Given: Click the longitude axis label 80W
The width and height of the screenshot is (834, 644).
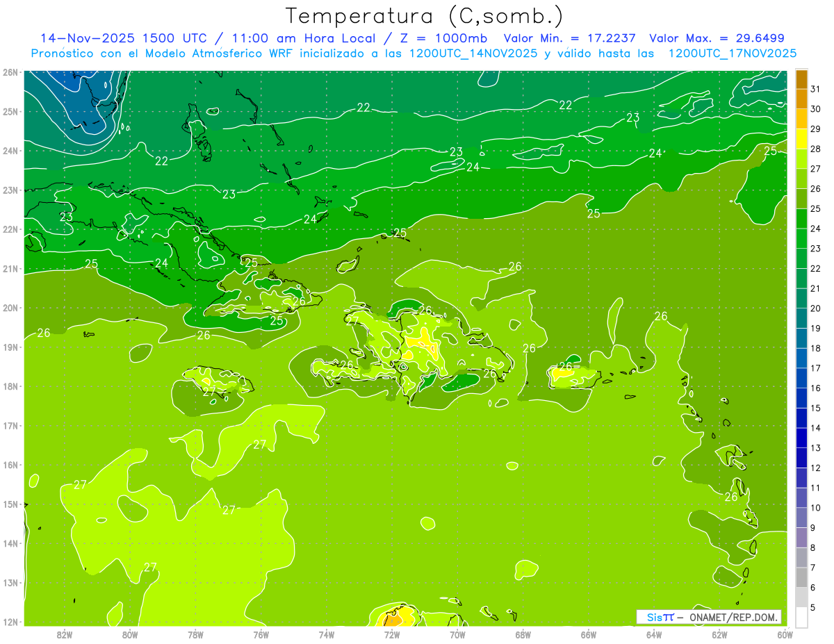Looking at the screenshot, I should (x=130, y=634).
